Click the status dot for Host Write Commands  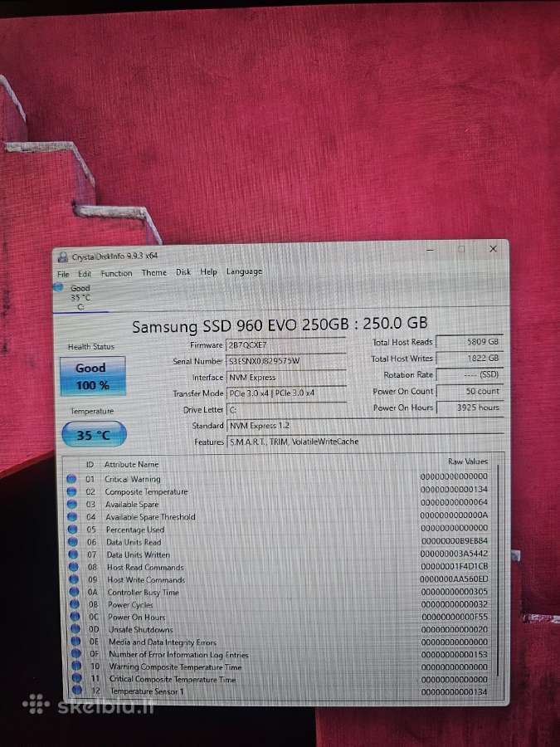click(x=74, y=579)
